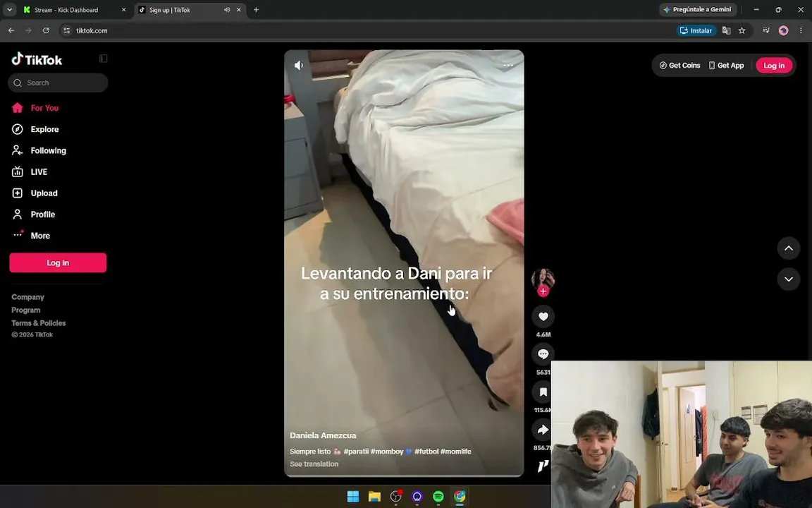Viewport: 812px width, 508px height.
Task: Go to next video with down chevron
Action: pos(788,279)
